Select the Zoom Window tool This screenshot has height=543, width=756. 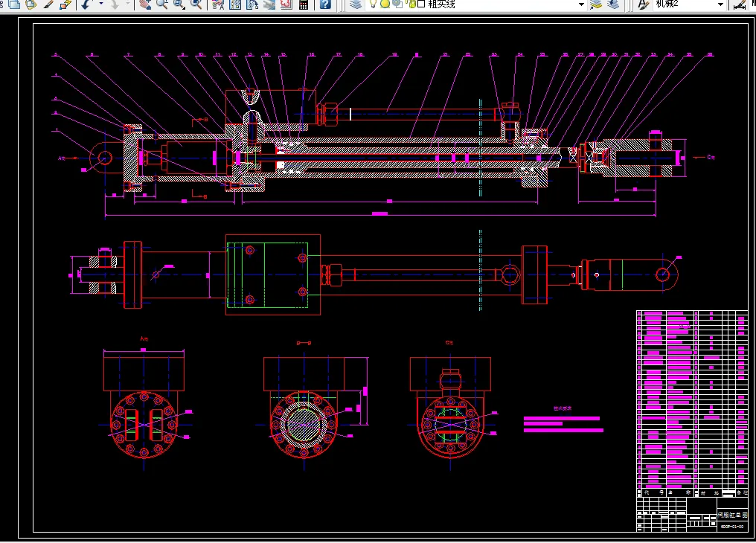pos(179,4)
